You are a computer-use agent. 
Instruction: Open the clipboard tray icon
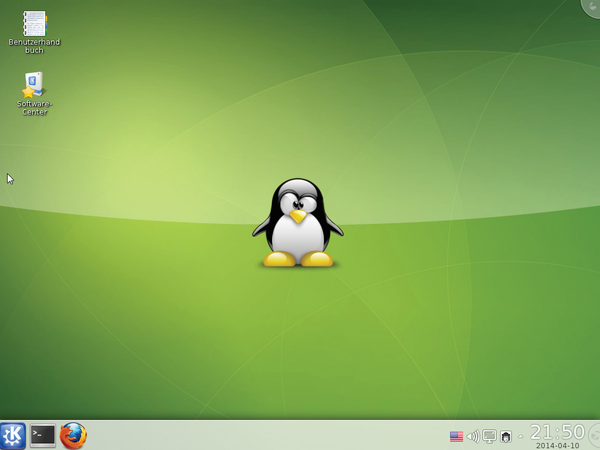505,436
